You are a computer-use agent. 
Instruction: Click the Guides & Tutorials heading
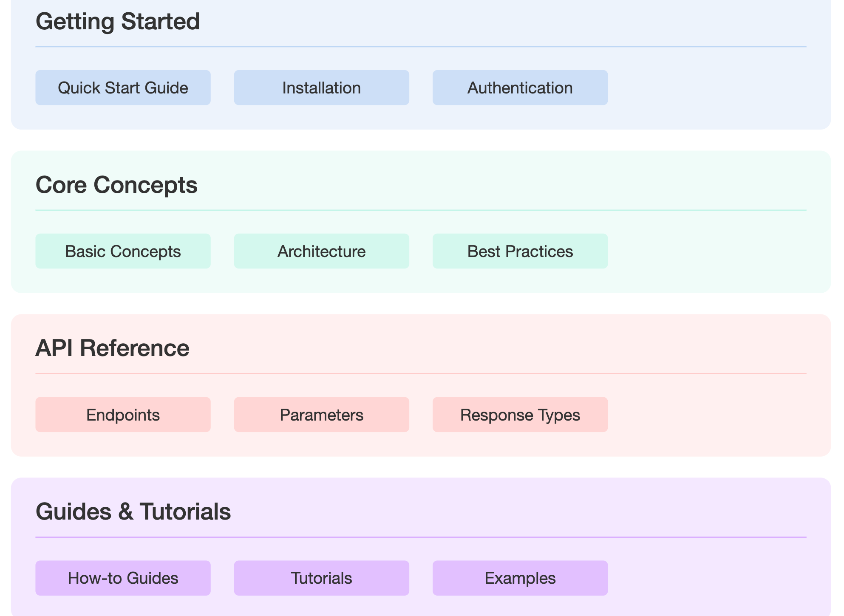tap(133, 511)
